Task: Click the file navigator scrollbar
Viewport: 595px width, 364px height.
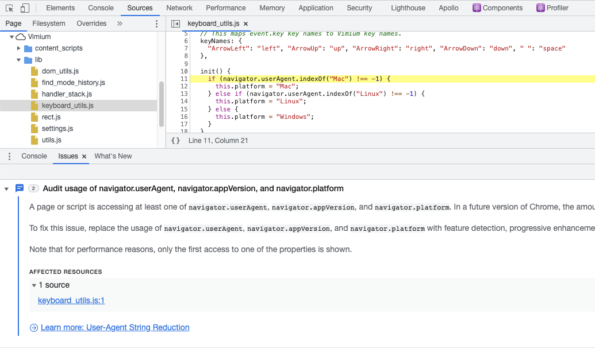Action: (162, 104)
